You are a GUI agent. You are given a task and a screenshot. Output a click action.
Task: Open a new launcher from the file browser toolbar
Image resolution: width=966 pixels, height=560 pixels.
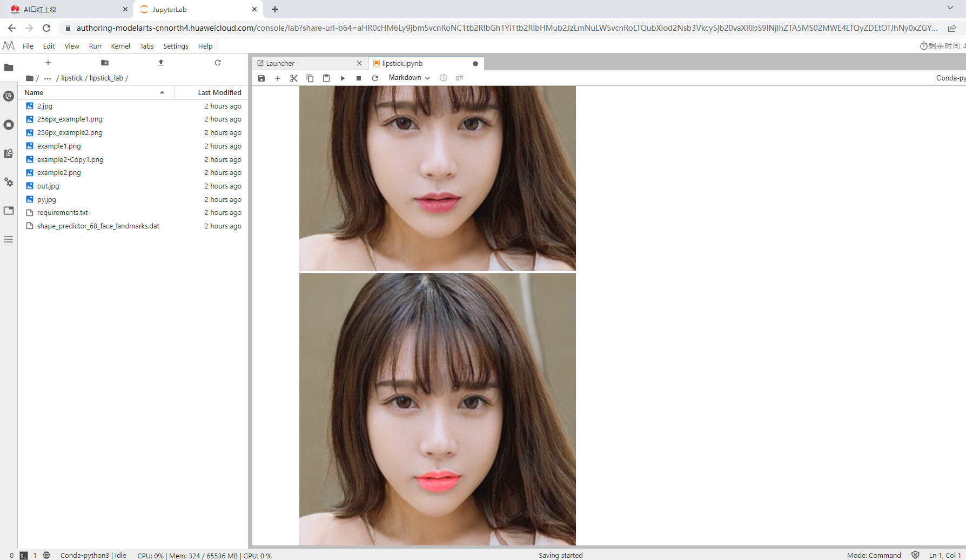(x=48, y=63)
